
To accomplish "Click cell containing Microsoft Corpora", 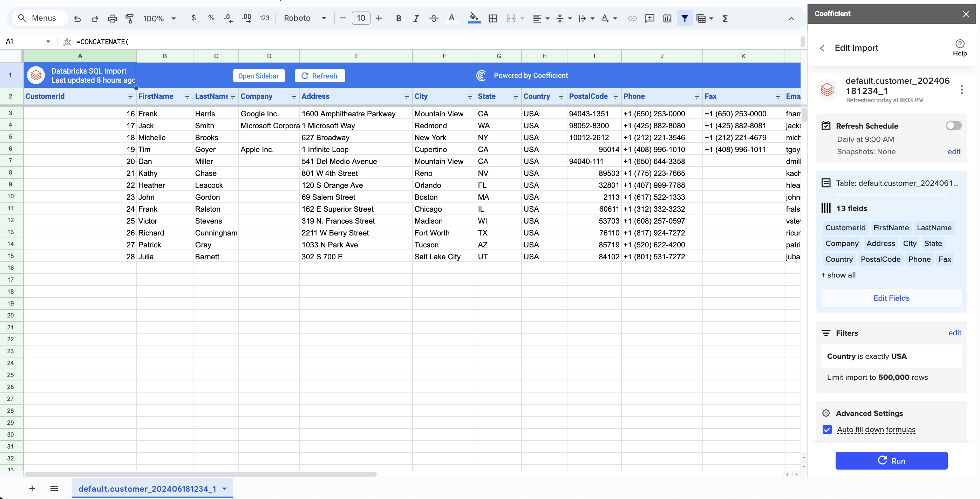I will coord(269,125).
